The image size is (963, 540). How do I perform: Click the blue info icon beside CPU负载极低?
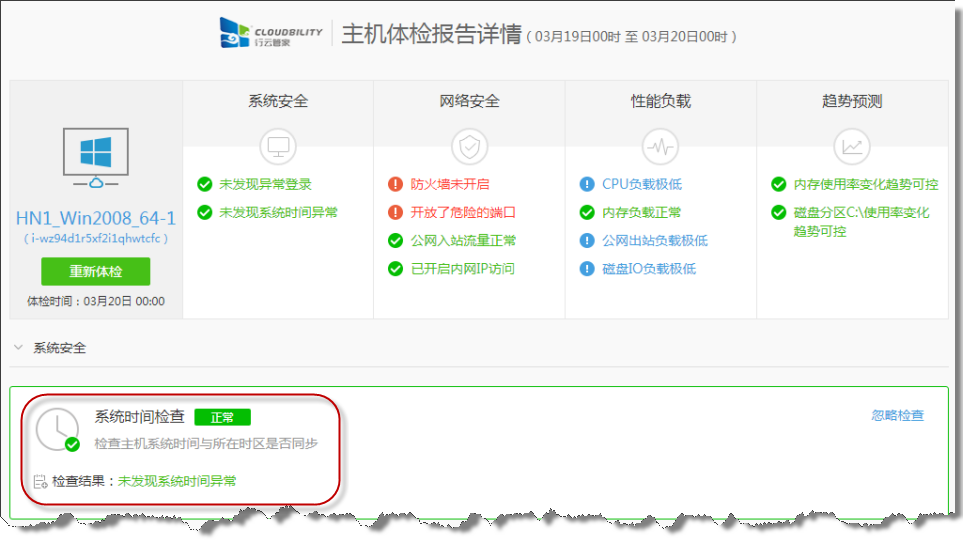pos(587,184)
